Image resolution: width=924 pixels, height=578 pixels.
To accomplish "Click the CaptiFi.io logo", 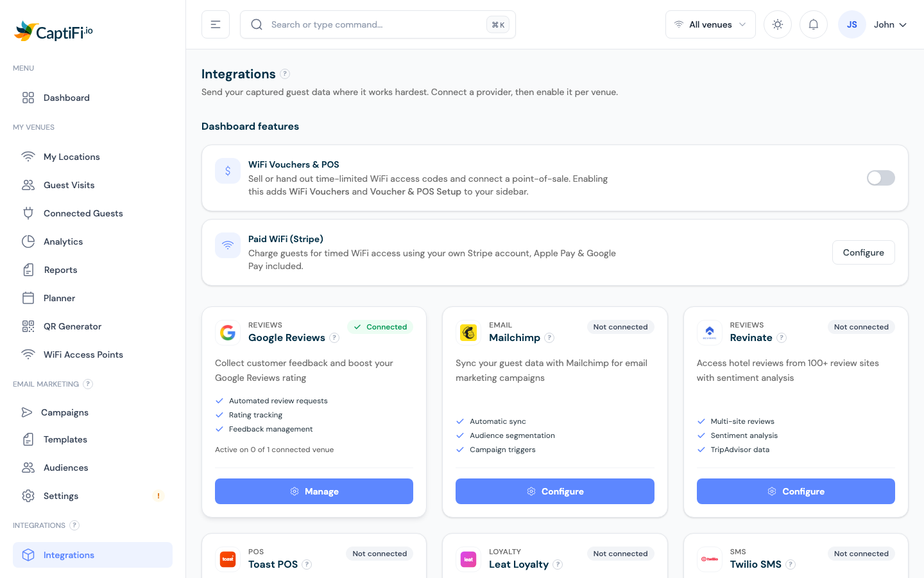I will 53,31.
